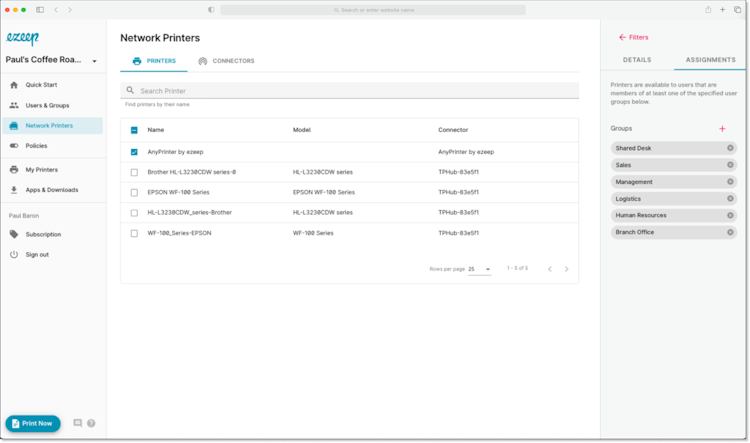Viewport: 750px width, 443px height.
Task: Click the Shared Desk group chip
Action: (x=673, y=148)
